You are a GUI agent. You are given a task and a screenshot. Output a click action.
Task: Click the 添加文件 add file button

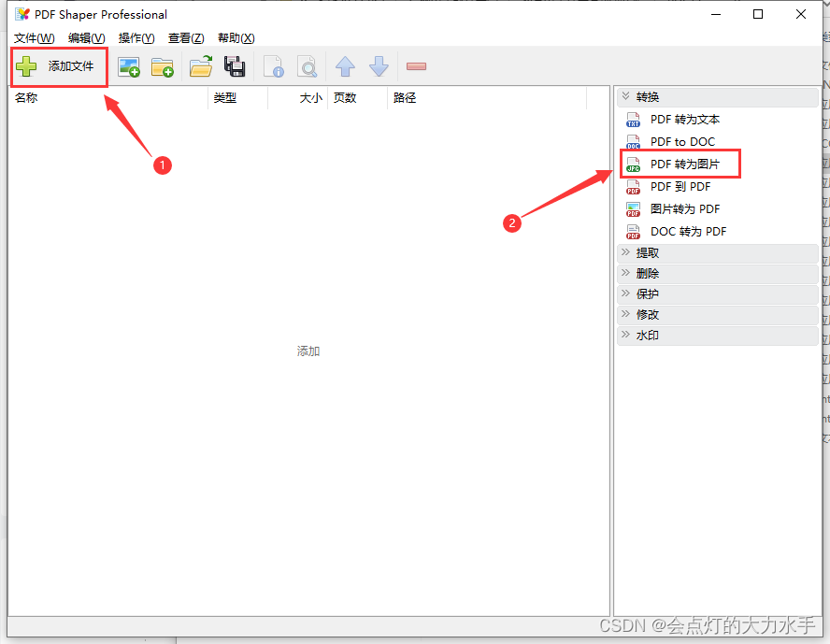(x=59, y=66)
